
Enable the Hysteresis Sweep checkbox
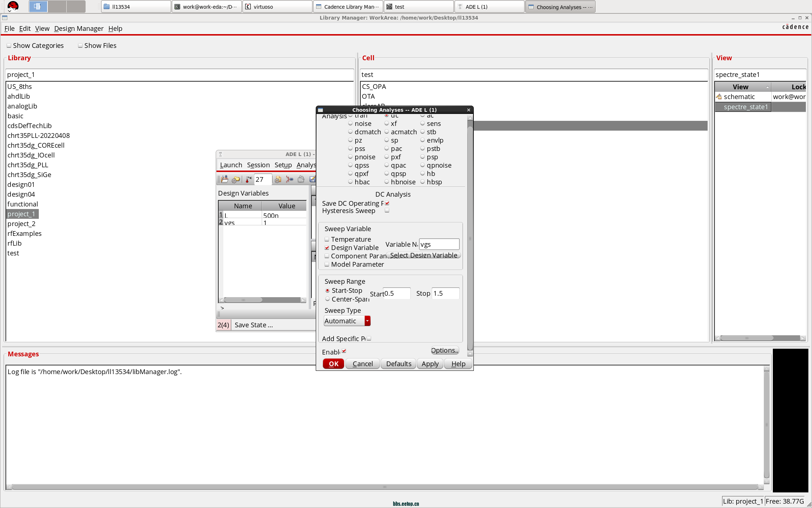click(x=387, y=210)
